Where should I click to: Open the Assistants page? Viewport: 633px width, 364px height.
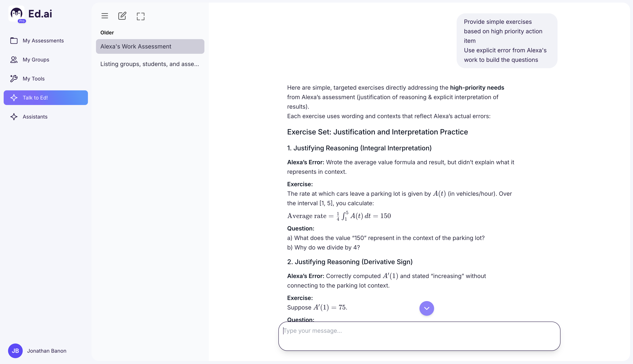click(x=35, y=117)
